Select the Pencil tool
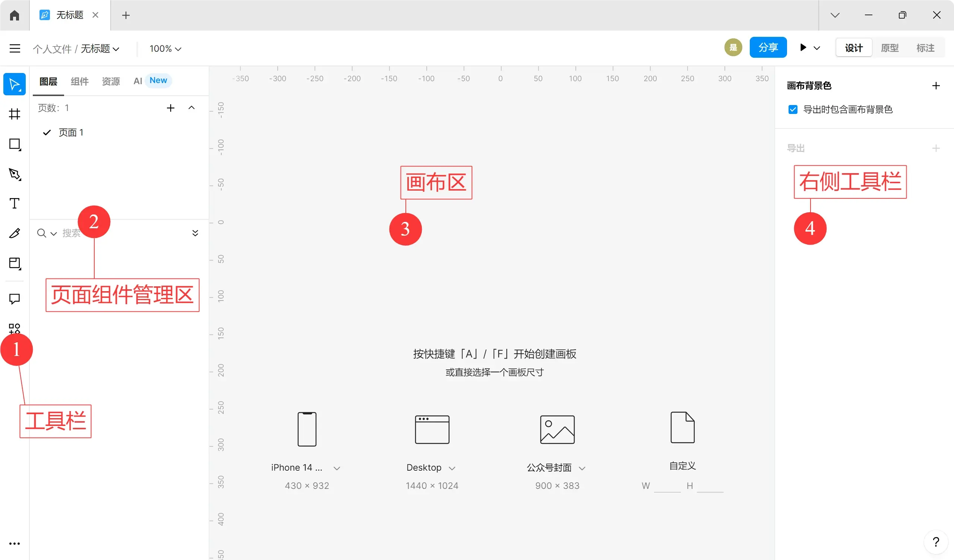 (x=15, y=233)
